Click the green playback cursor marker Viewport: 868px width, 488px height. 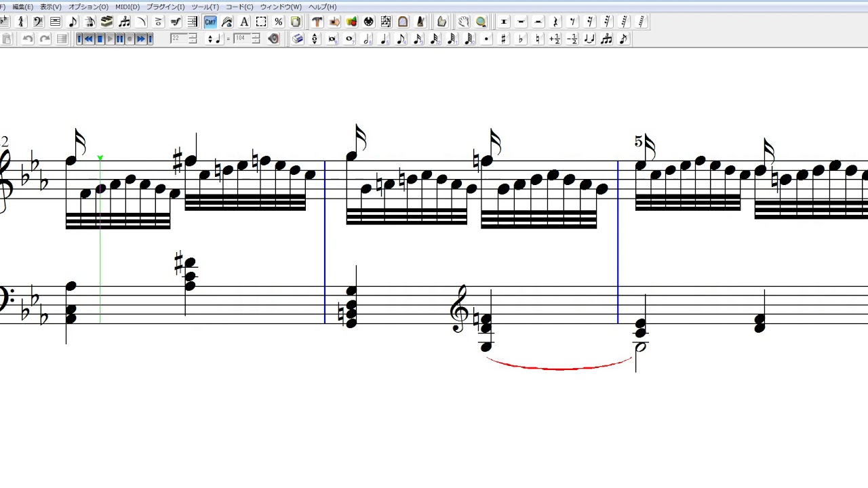point(100,158)
